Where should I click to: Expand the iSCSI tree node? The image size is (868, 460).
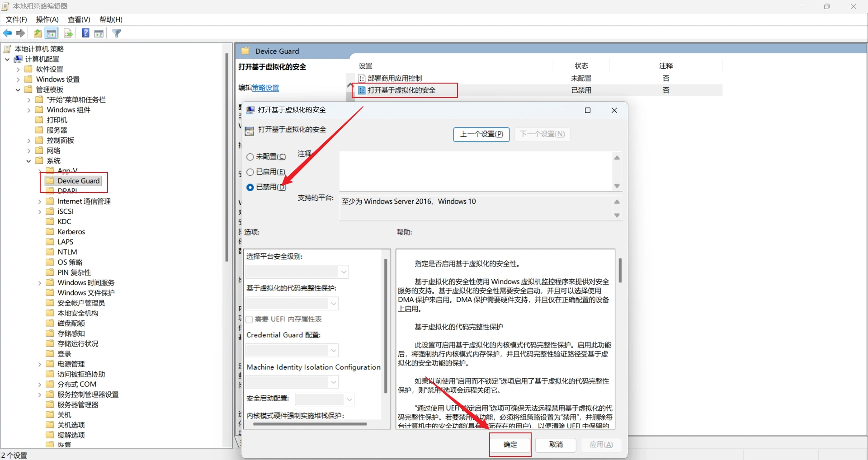click(x=40, y=211)
